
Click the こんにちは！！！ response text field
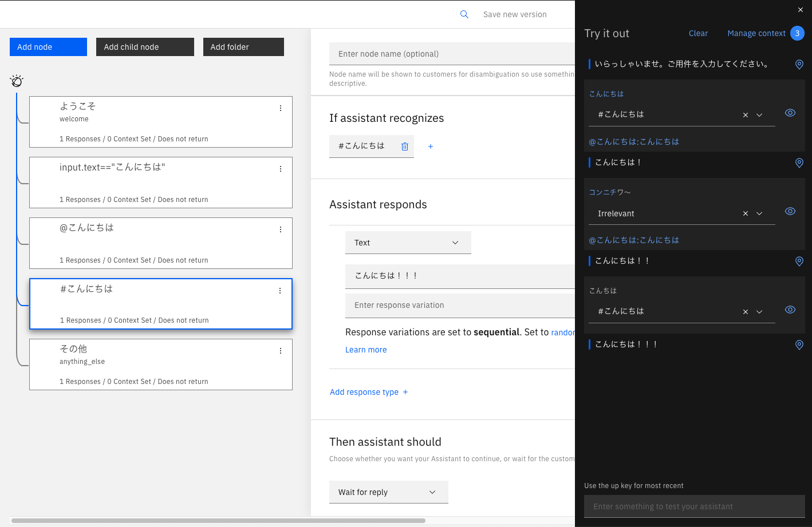pos(460,276)
